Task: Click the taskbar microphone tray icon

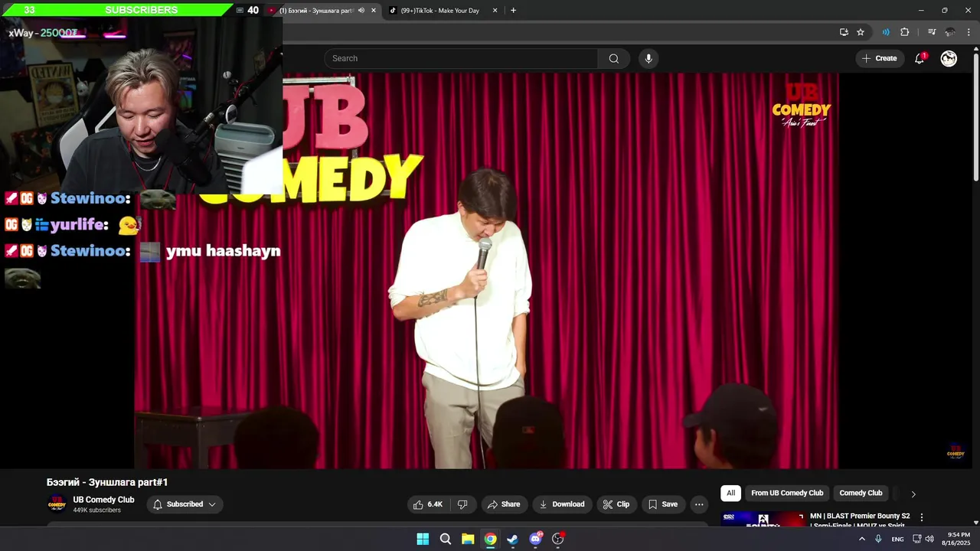Action: point(879,539)
